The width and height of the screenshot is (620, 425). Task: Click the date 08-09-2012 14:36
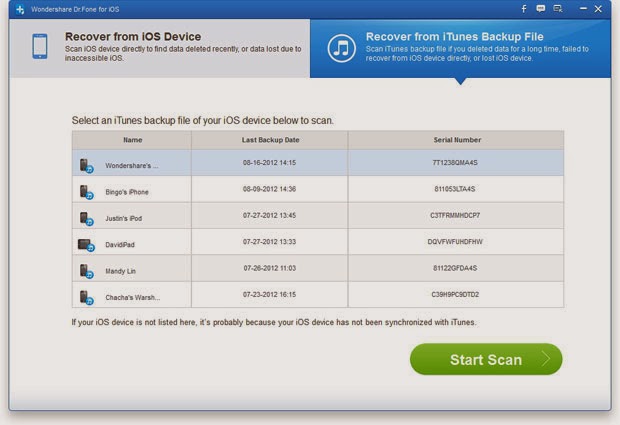pos(269,189)
